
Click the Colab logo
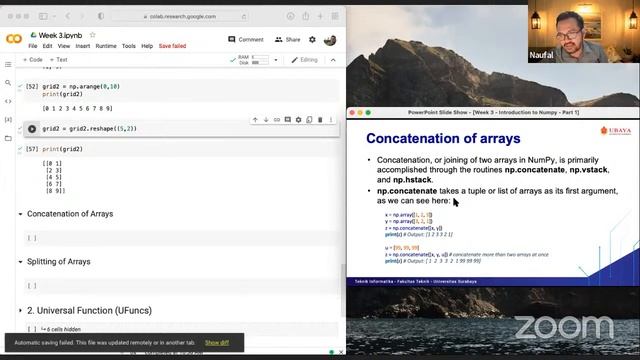coord(14,39)
